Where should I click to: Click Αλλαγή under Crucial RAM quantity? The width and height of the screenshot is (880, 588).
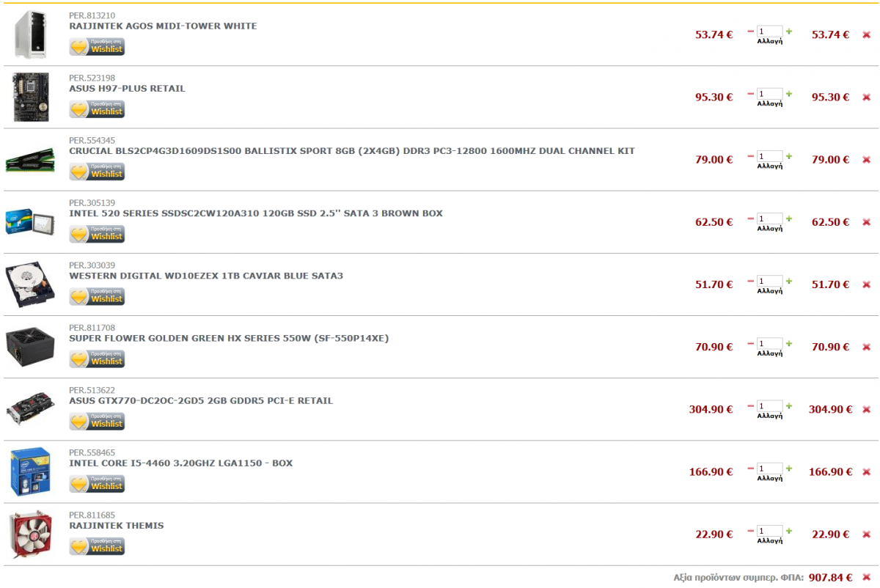click(x=770, y=166)
